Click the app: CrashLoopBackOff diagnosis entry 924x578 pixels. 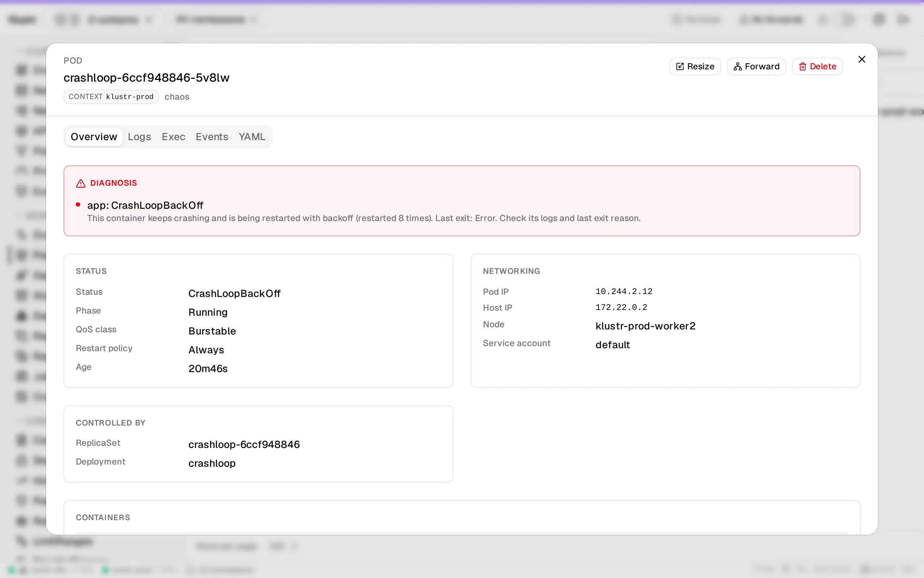click(x=145, y=205)
